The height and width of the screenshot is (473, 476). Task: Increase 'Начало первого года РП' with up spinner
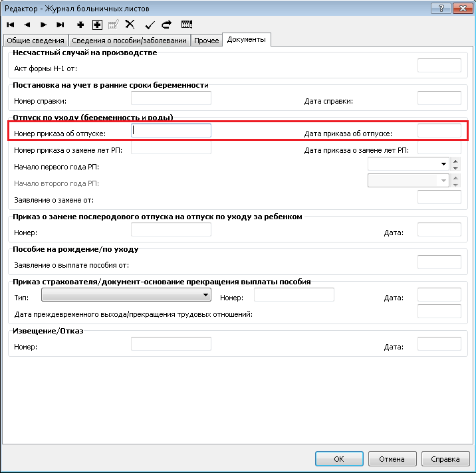[455, 160]
